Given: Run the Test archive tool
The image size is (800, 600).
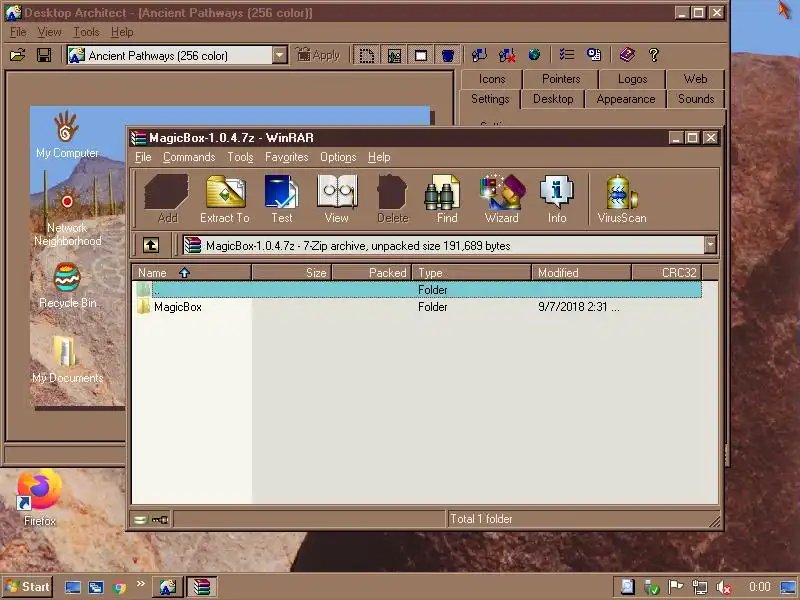Looking at the screenshot, I should 282,199.
